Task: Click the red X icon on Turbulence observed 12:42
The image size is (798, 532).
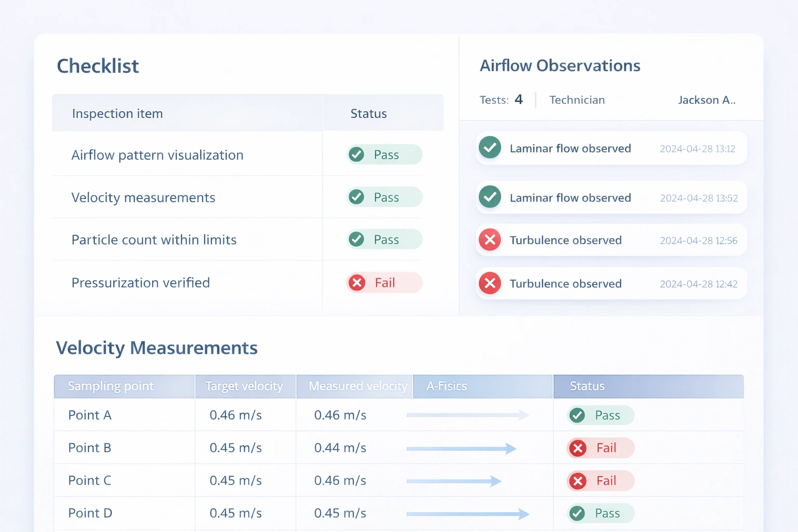Action: coord(489,283)
